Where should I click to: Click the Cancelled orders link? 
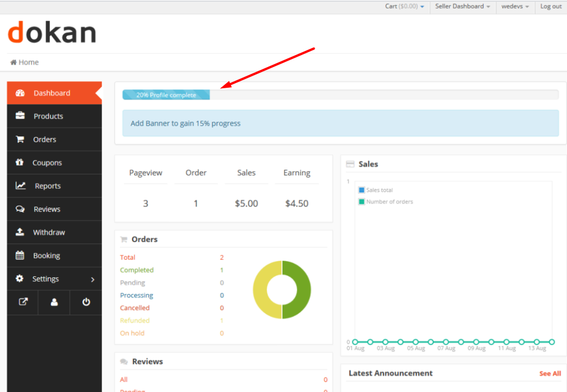(135, 308)
